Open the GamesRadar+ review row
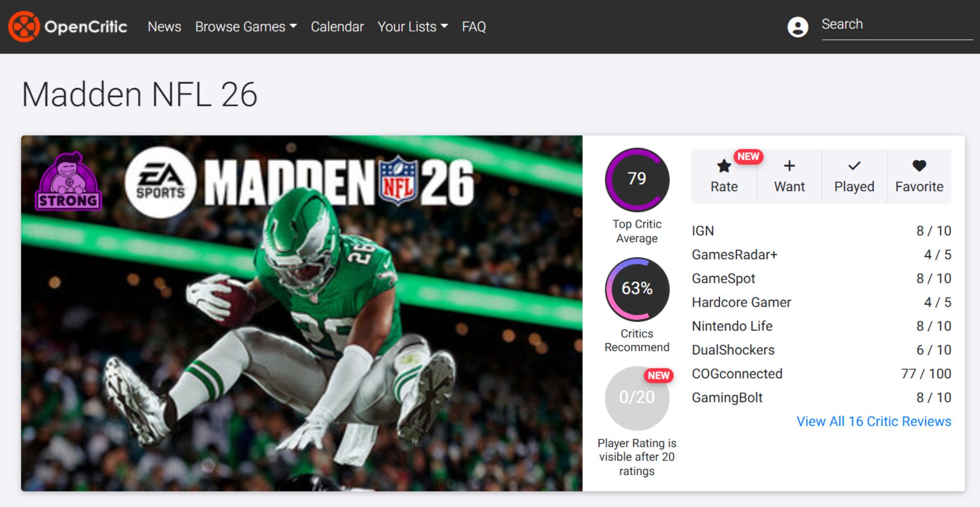This screenshot has width=980, height=507. coord(821,254)
